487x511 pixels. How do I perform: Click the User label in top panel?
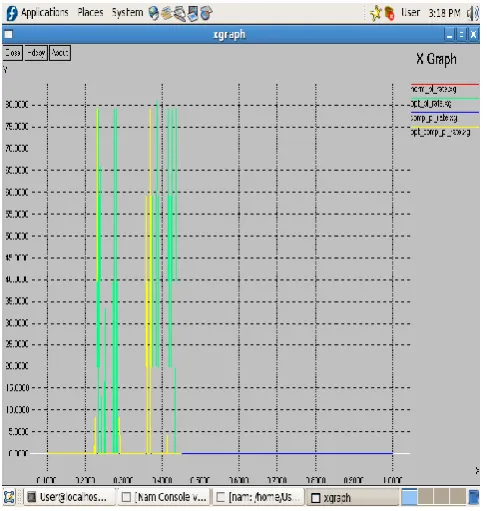coord(410,13)
